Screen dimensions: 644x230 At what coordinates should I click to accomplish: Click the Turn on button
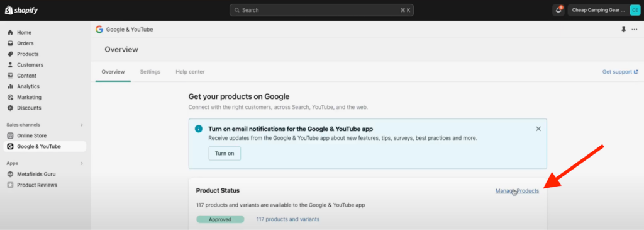coord(225,153)
